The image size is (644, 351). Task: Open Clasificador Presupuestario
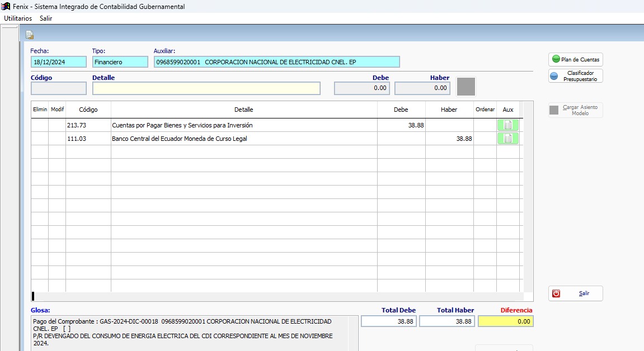(x=575, y=76)
